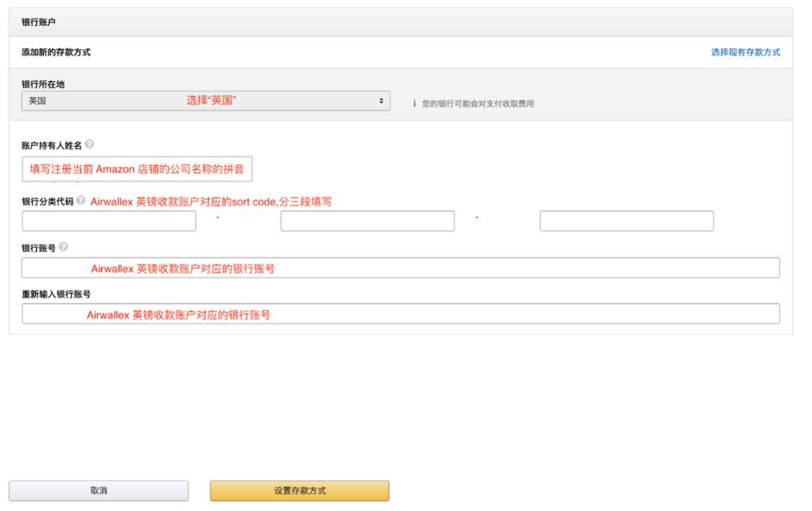This screenshot has height=511, width=812.
Task: Click the first sort code segment box
Action: pyautogui.click(x=108, y=220)
